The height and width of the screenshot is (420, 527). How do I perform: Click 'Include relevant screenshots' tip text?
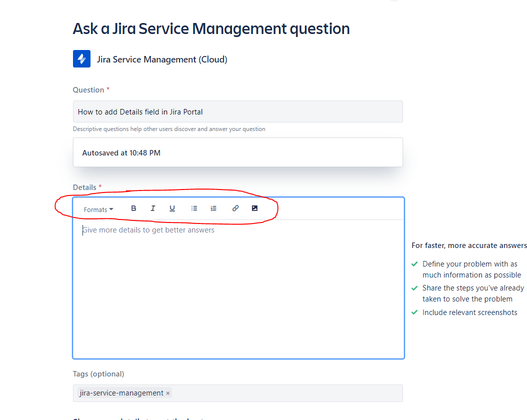tap(469, 312)
